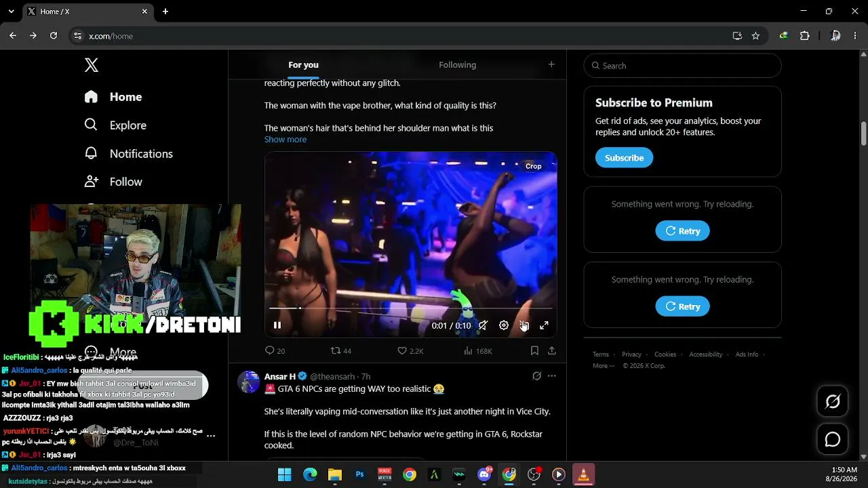Open video playback settings gear
Image resolution: width=868 pixels, height=488 pixels.
[x=504, y=325]
